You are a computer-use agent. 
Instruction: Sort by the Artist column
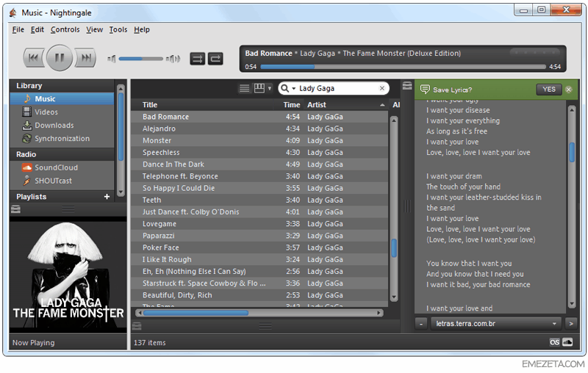click(x=345, y=105)
